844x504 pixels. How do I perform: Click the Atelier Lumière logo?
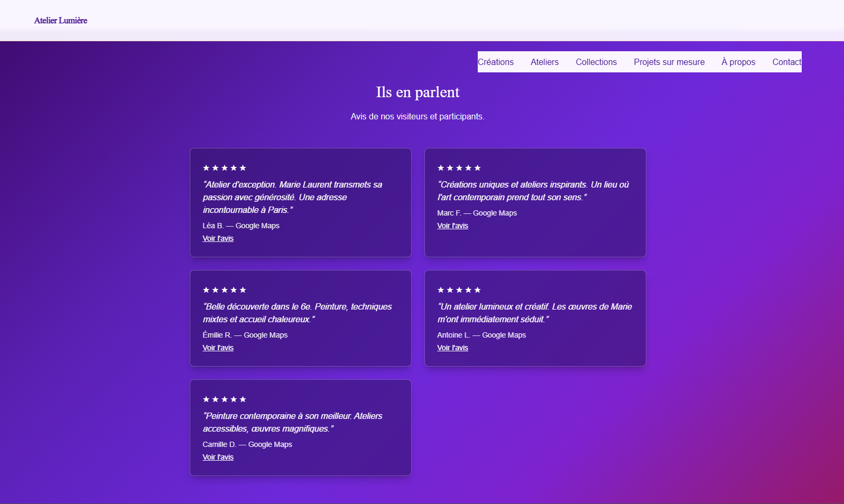tap(61, 21)
